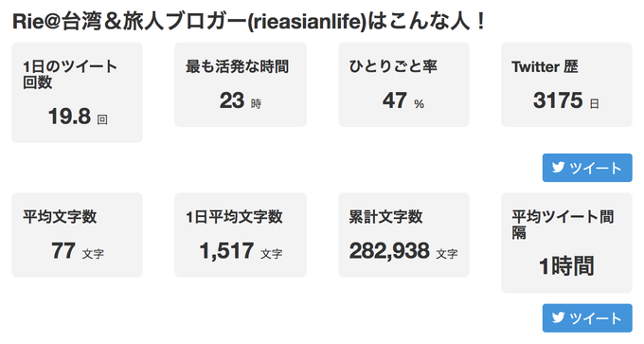644x344 pixels.
Task: Click the upper ツイート button text
Action: [595, 168]
